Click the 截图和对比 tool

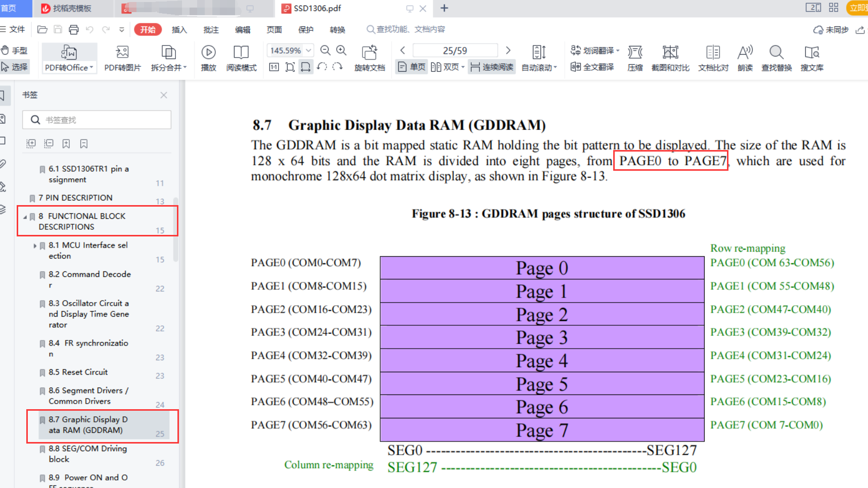point(670,59)
